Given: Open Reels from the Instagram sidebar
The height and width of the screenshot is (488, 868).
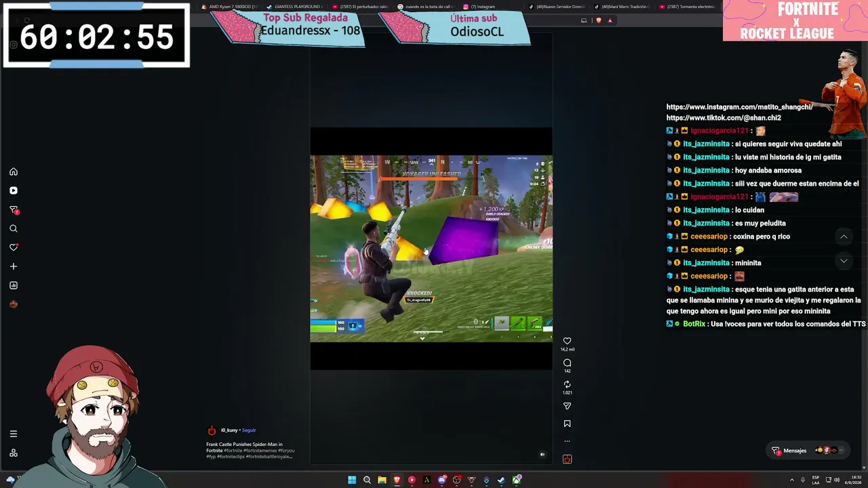Looking at the screenshot, I should point(14,190).
